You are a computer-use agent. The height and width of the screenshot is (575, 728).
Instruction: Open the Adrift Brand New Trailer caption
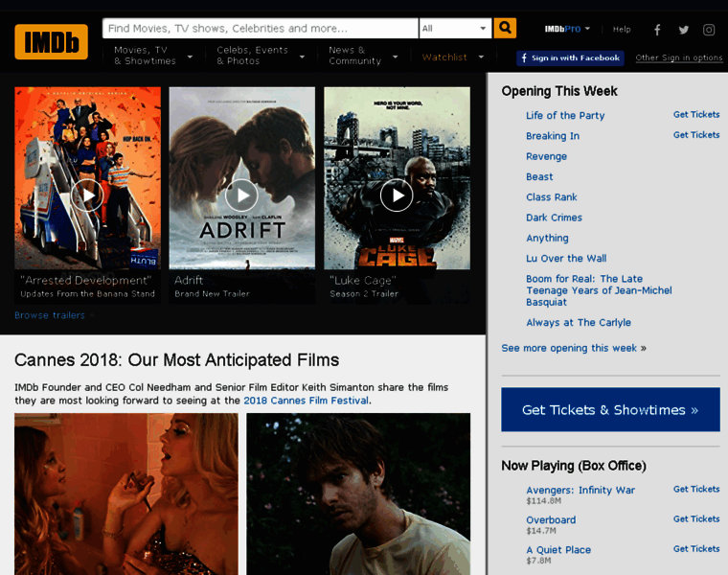(x=213, y=293)
